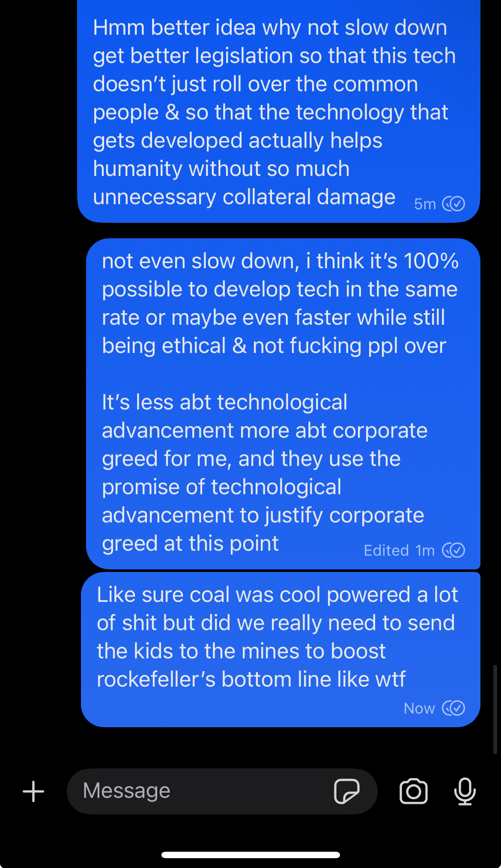Tap the word "rockefeller's" in last message

[x=156, y=679]
